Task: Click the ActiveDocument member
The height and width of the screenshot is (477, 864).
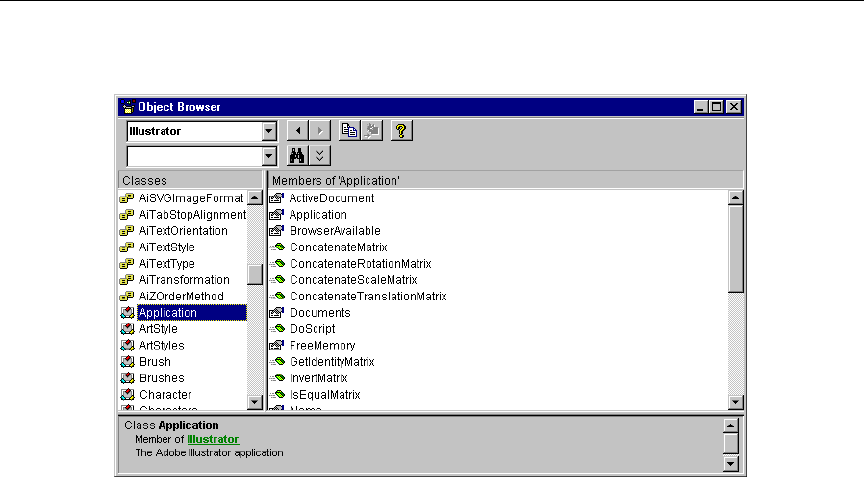Action: (x=332, y=198)
